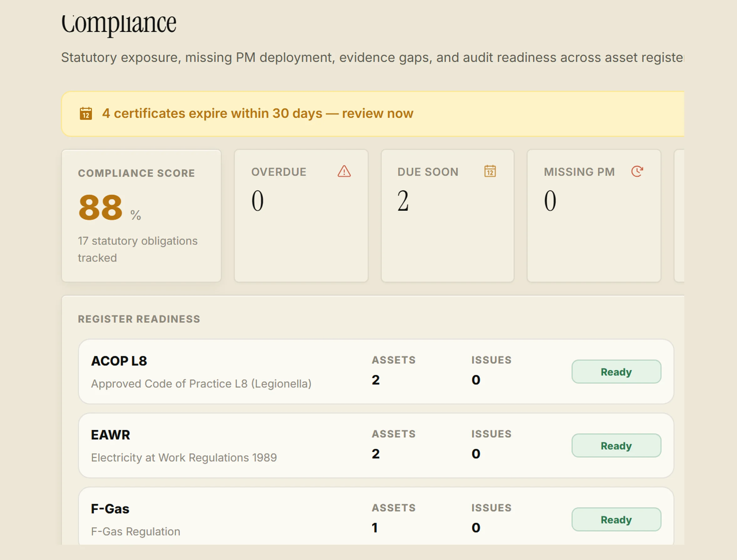Click the Overdue count value 0
737x560 pixels.
(257, 201)
